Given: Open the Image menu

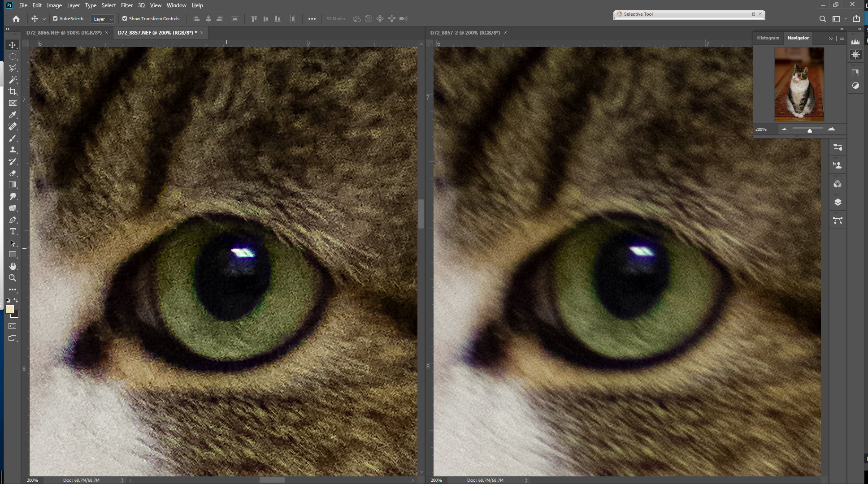Looking at the screenshot, I should tap(54, 5).
